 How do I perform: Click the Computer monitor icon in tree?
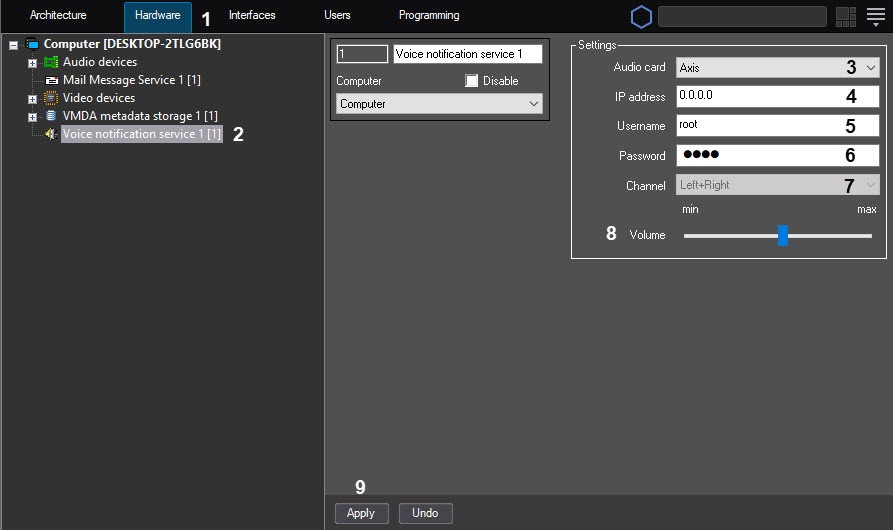click(x=32, y=44)
